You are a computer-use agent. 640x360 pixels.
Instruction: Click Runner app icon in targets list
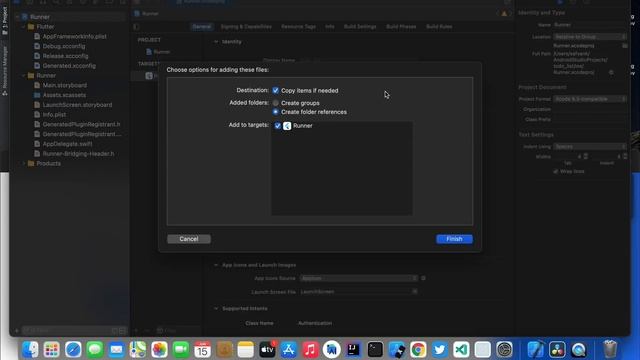point(287,126)
